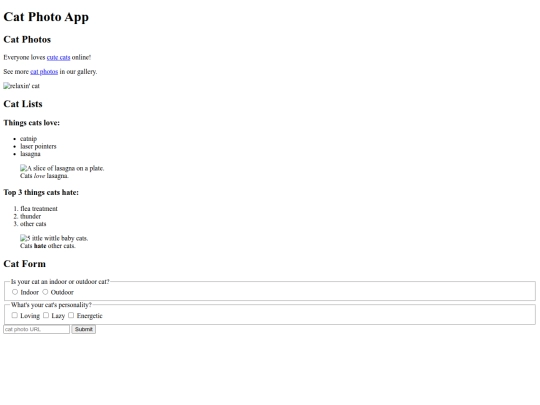Click the "Cats hate other cats." caption

(x=48, y=246)
